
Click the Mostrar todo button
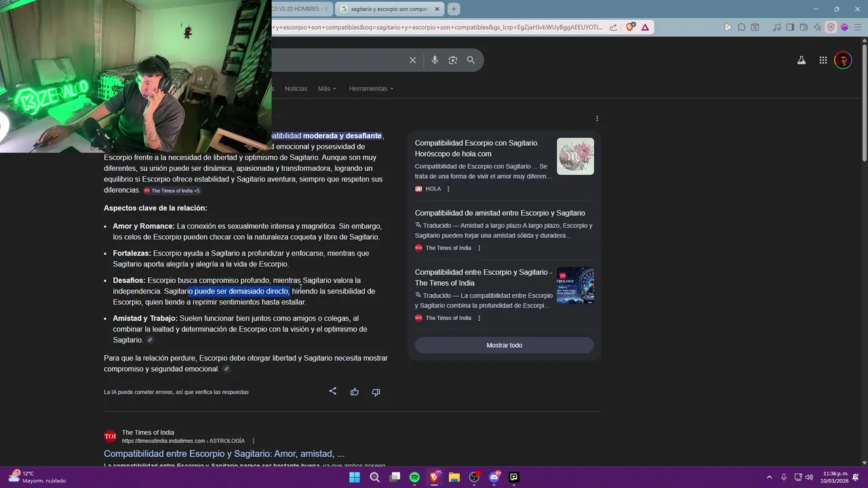click(x=505, y=345)
